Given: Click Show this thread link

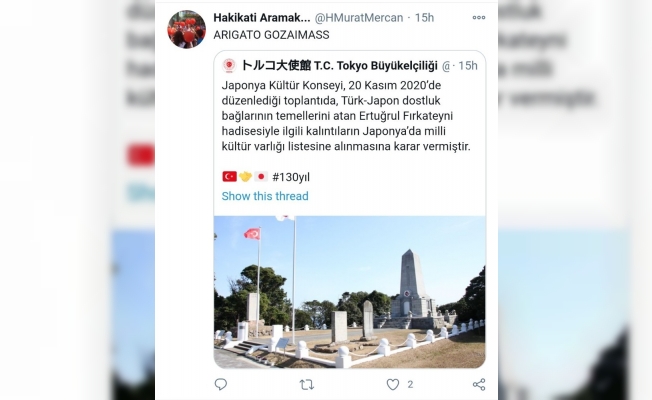Looking at the screenshot, I should pyautogui.click(x=265, y=196).
